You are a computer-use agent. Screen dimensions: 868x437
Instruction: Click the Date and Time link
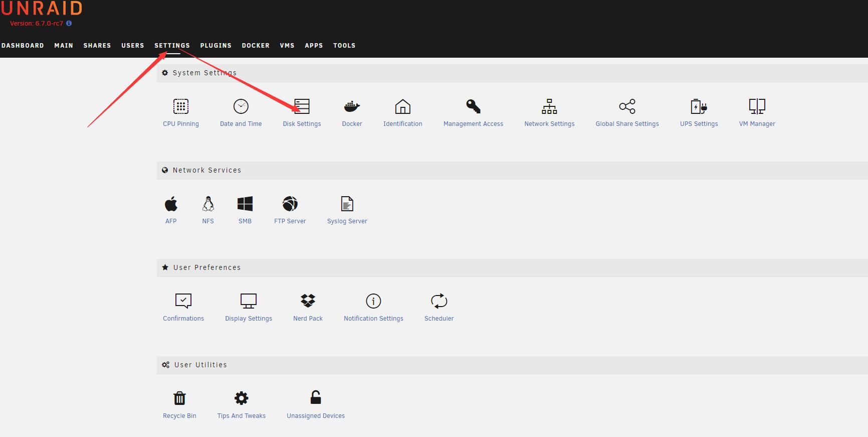[241, 124]
